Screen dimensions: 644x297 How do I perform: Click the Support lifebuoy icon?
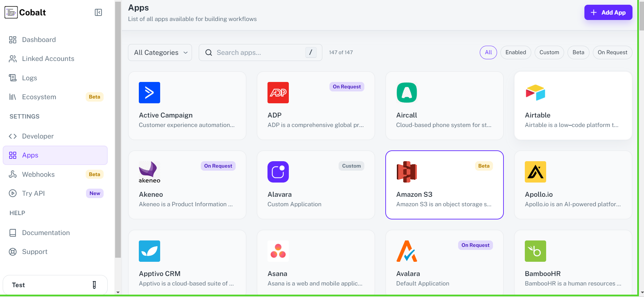(13, 252)
